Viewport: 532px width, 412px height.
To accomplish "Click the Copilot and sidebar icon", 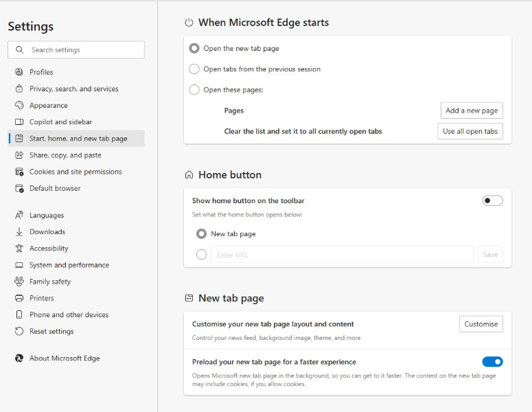I will click(19, 122).
